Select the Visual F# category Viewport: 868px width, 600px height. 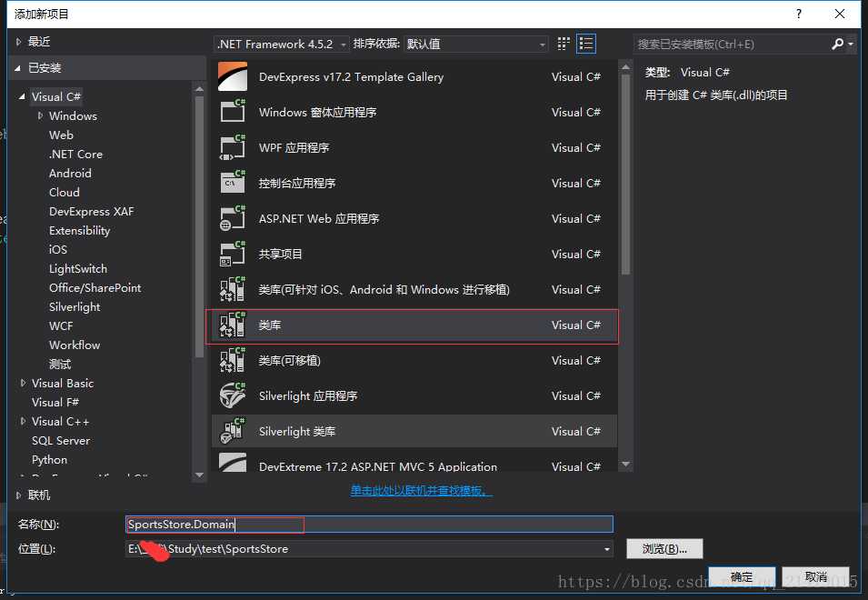(x=55, y=403)
